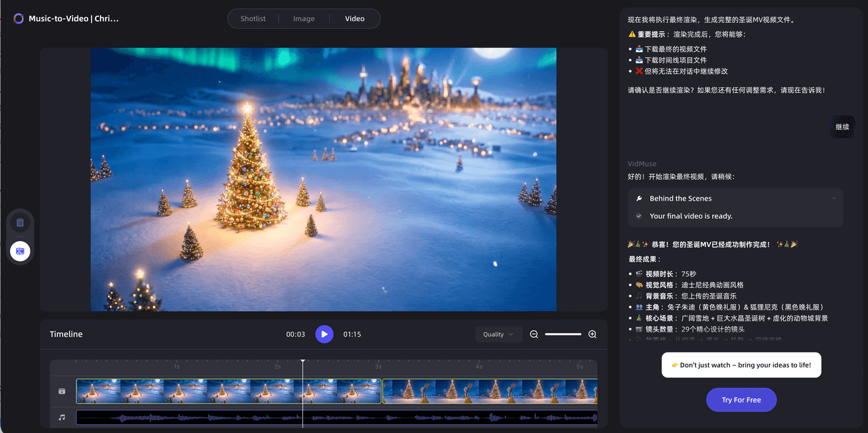Image resolution: width=868 pixels, height=433 pixels.
Task: Click the 继续 button in the chat panel
Action: (x=842, y=127)
